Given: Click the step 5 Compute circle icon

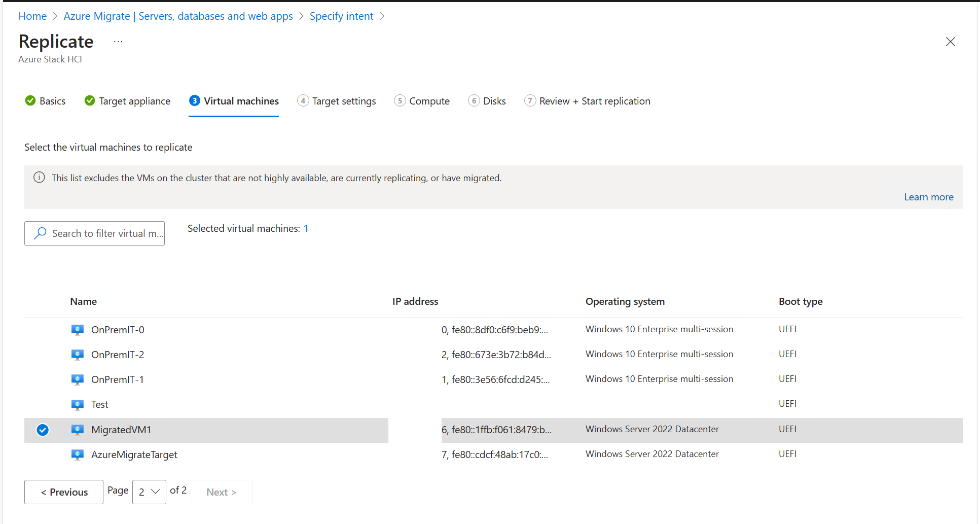Looking at the screenshot, I should click(400, 100).
